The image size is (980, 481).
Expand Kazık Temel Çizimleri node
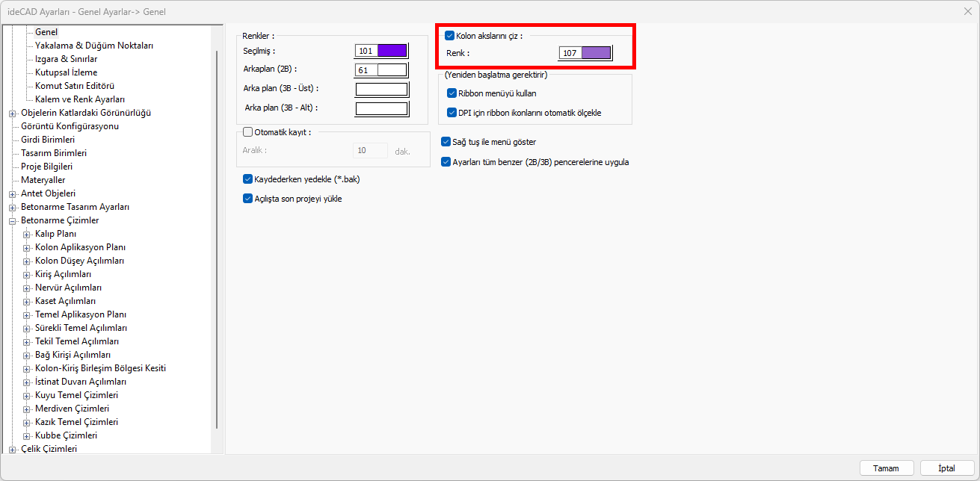pos(26,423)
